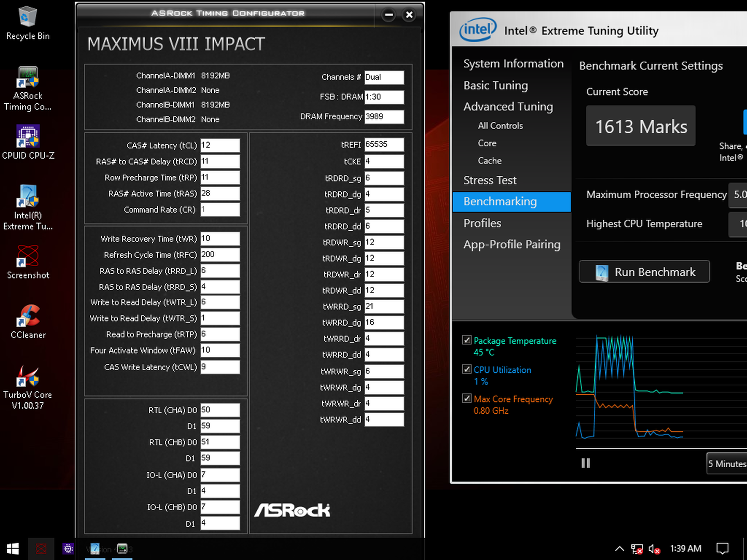Click the IO-L (CHB) D0 field

[220, 507]
